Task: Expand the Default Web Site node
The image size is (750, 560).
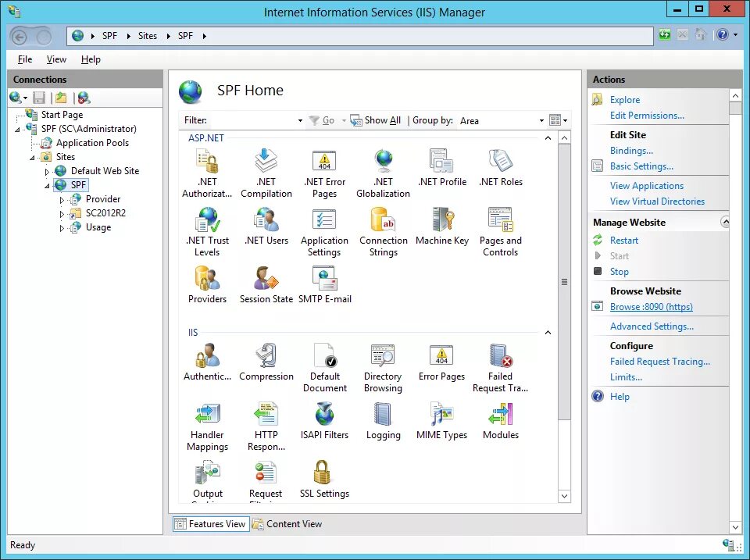Action: pos(47,172)
